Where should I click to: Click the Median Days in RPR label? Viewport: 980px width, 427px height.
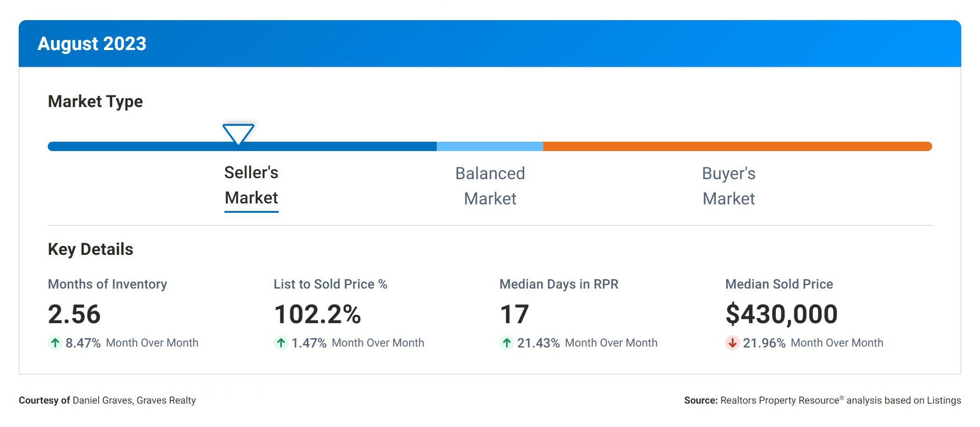[559, 284]
